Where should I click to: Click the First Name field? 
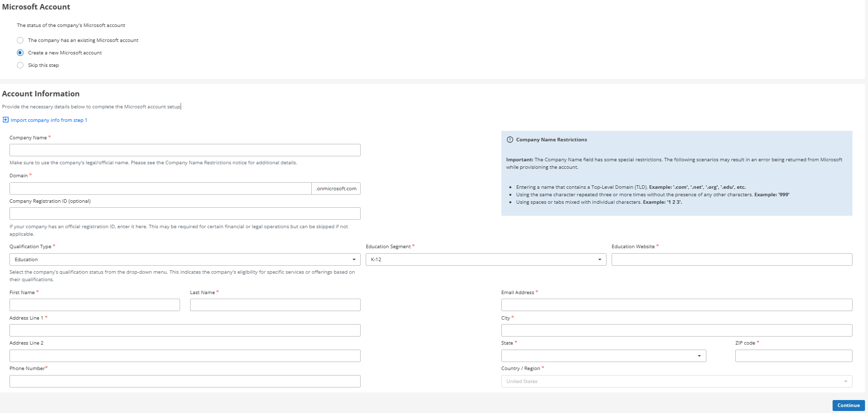click(x=95, y=305)
